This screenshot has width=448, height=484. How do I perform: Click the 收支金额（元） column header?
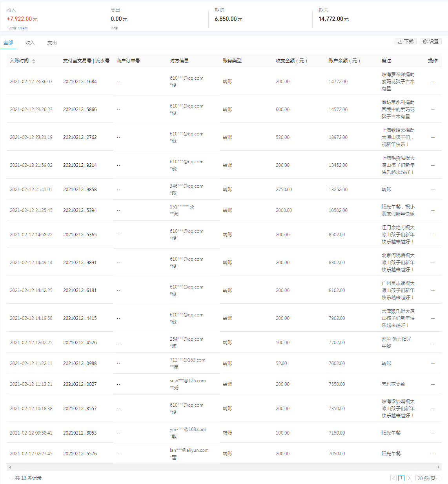coord(291,61)
